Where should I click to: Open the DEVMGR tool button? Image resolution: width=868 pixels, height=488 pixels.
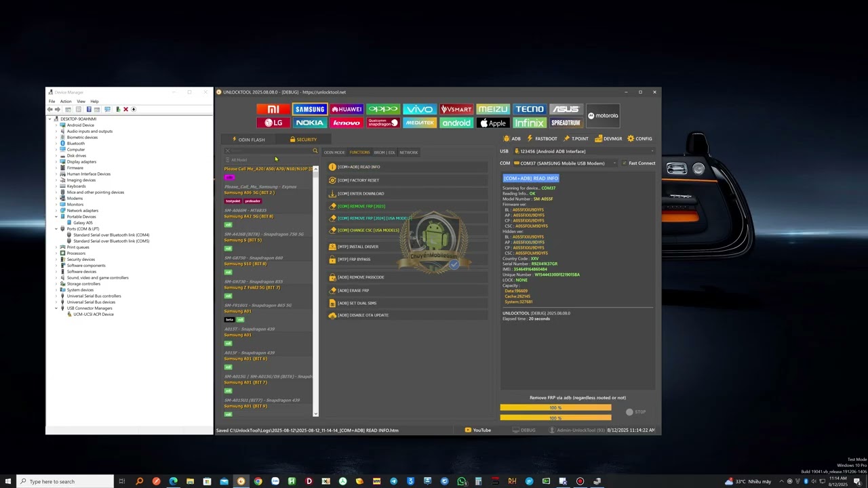coord(608,139)
